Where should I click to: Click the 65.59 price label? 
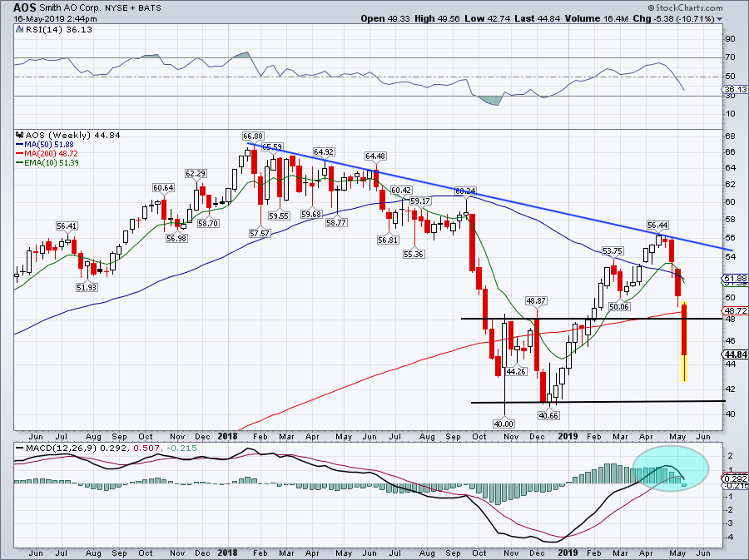272,147
